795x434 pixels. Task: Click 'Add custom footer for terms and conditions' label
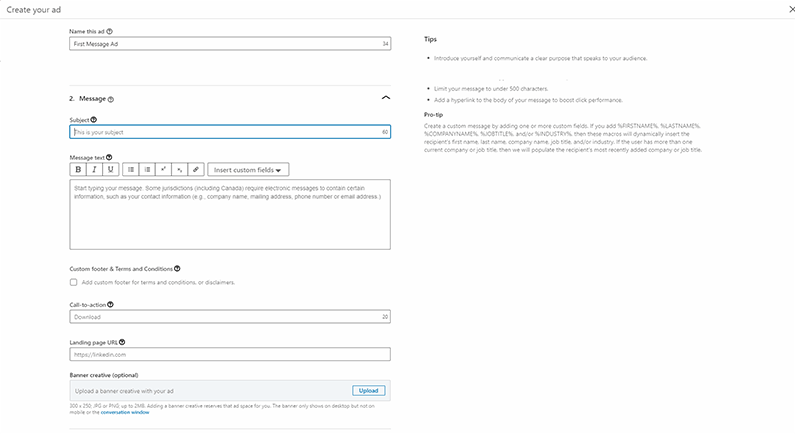pyautogui.click(x=158, y=282)
